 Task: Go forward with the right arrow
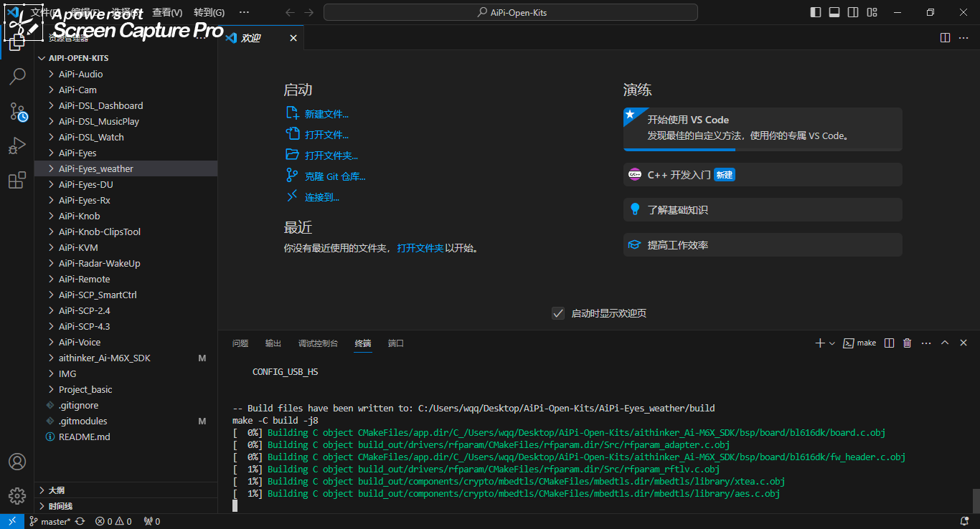click(x=308, y=12)
